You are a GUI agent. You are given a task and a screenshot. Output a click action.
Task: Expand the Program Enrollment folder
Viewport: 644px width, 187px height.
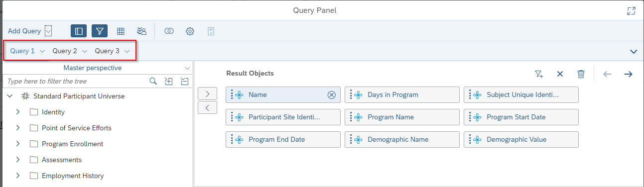18,144
